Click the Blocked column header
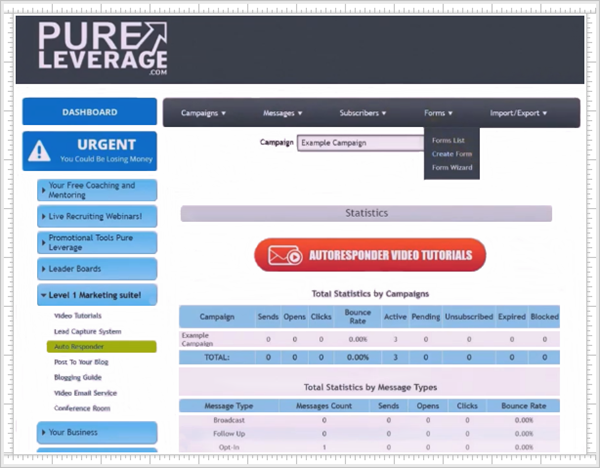 pos(545,317)
